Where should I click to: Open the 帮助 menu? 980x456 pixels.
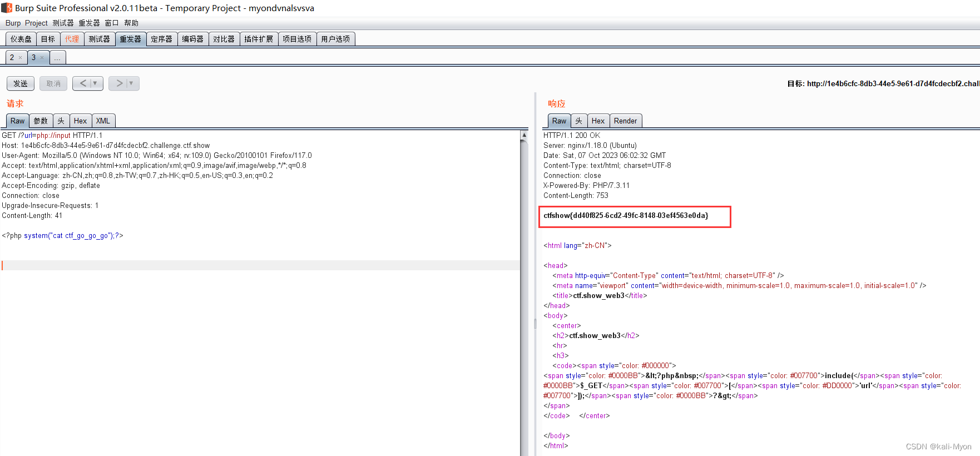click(131, 23)
